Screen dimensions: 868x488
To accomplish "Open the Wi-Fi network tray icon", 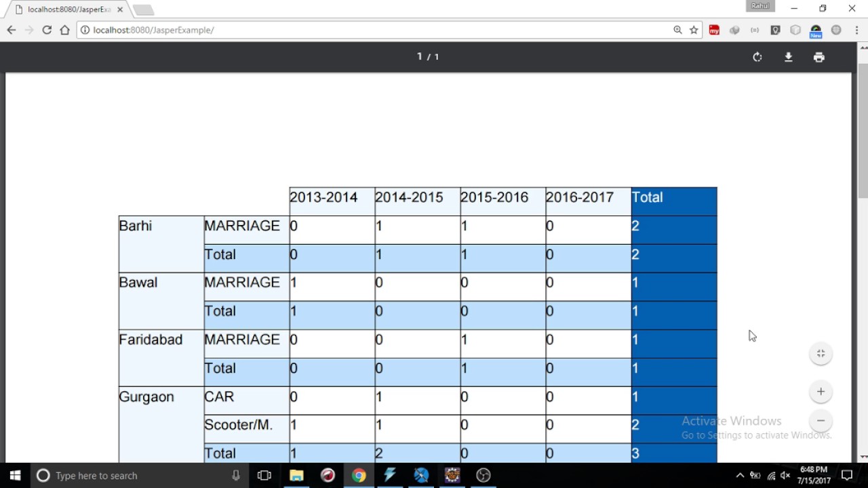I will [x=771, y=475].
